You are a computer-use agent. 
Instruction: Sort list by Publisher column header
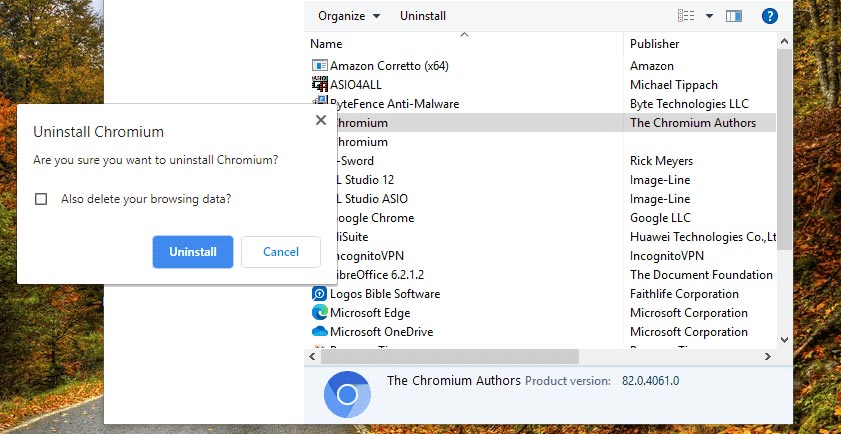pos(654,44)
